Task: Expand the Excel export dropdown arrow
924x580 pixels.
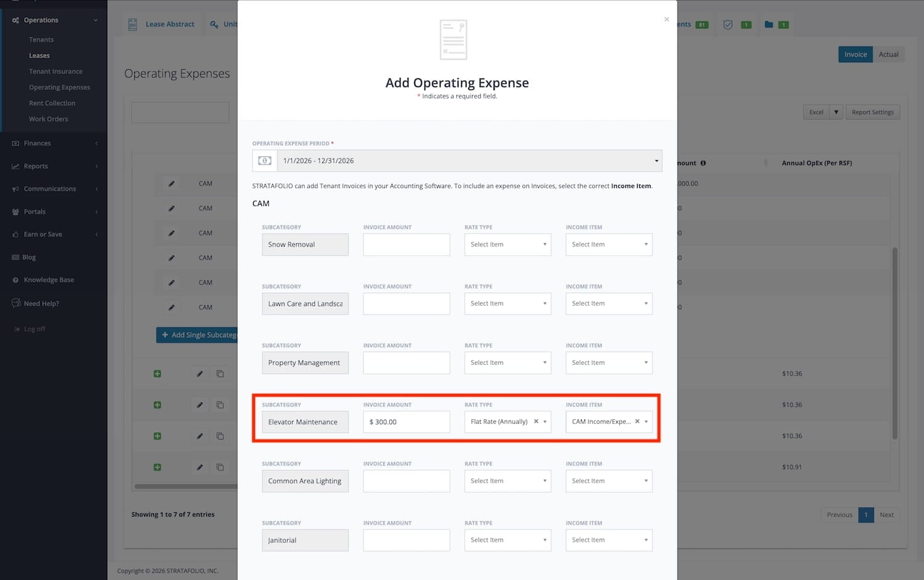Action: click(836, 112)
